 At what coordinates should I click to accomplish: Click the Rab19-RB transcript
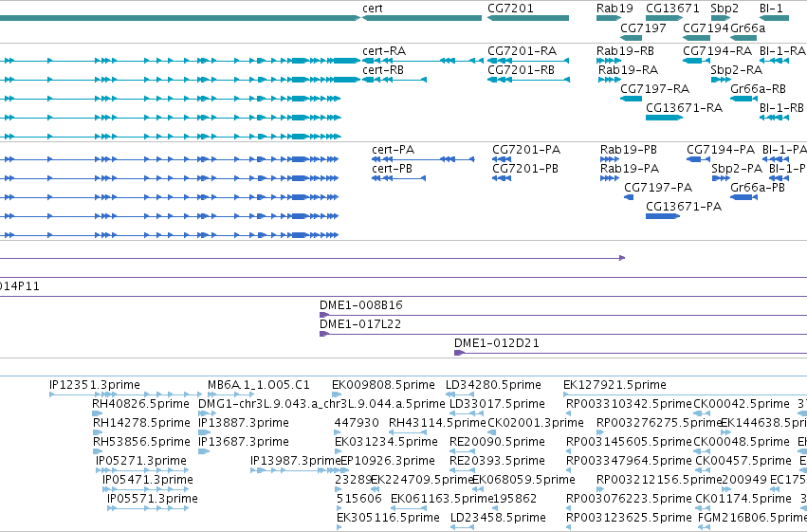pos(609,61)
